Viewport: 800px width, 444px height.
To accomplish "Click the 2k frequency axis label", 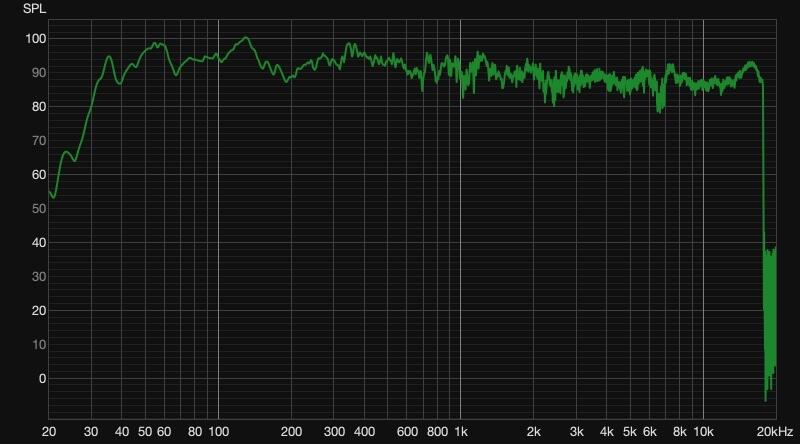I will coord(534,432).
